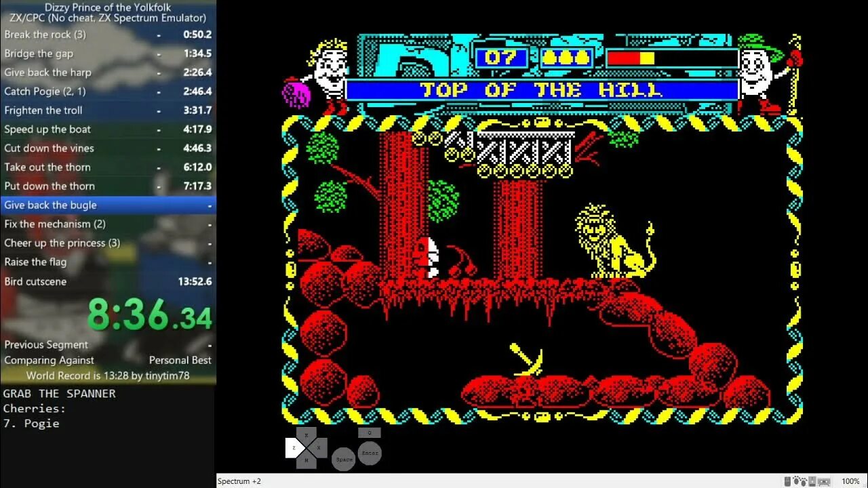The image size is (868, 488).
Task: Click the Cherries: note line
Action: pos(34,409)
